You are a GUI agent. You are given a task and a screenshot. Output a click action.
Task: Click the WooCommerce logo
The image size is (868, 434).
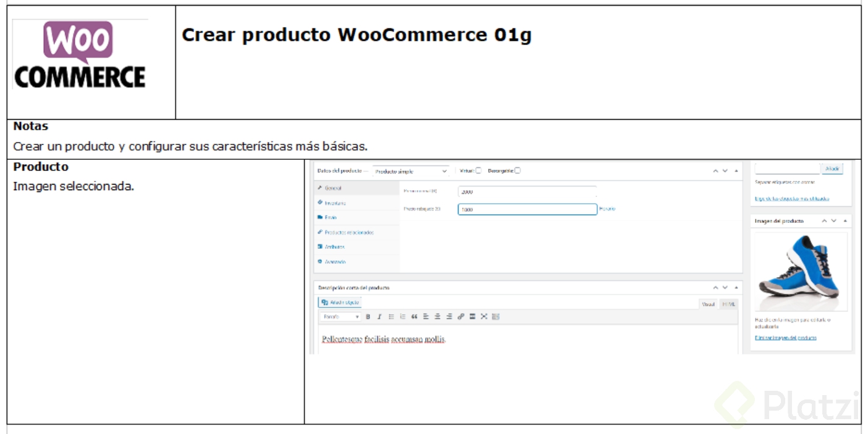[x=80, y=55]
